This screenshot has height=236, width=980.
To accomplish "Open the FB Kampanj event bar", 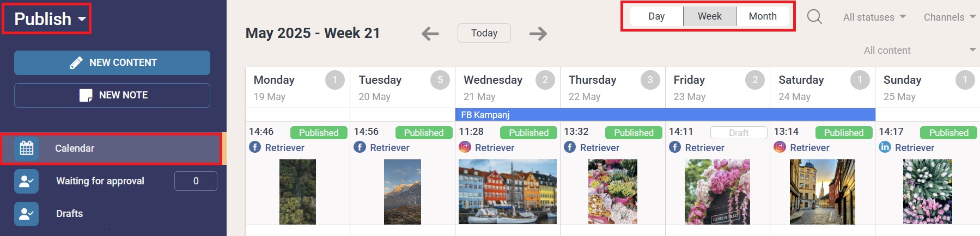I will click(665, 115).
